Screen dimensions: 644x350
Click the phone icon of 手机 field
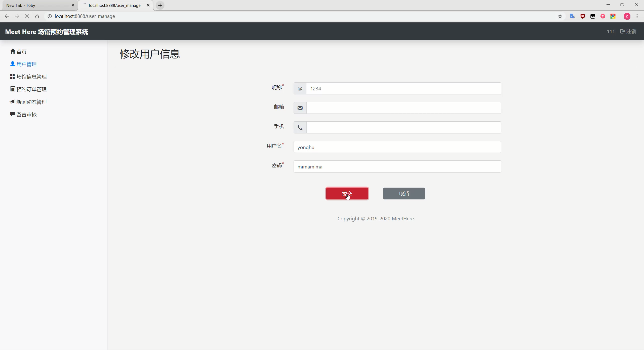300,128
